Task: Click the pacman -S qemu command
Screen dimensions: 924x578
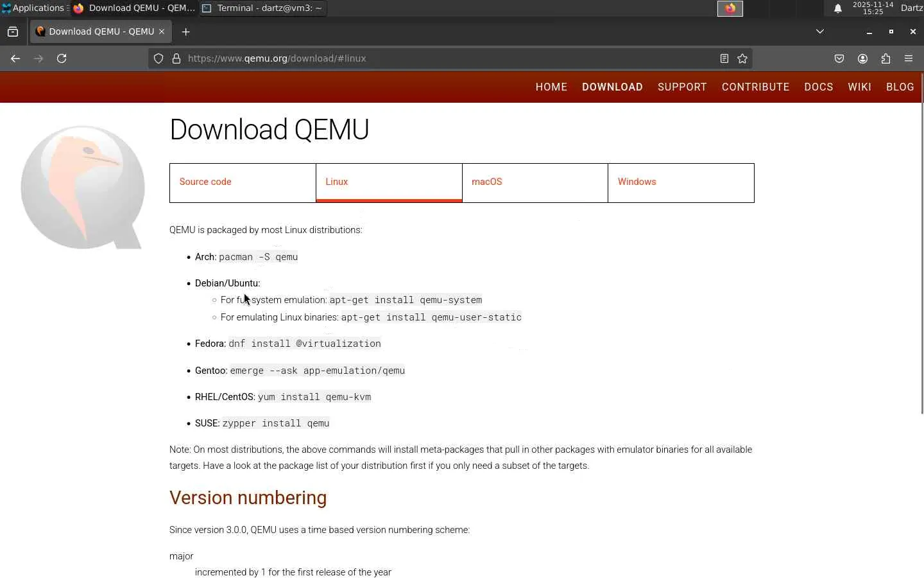Action: [259, 257]
